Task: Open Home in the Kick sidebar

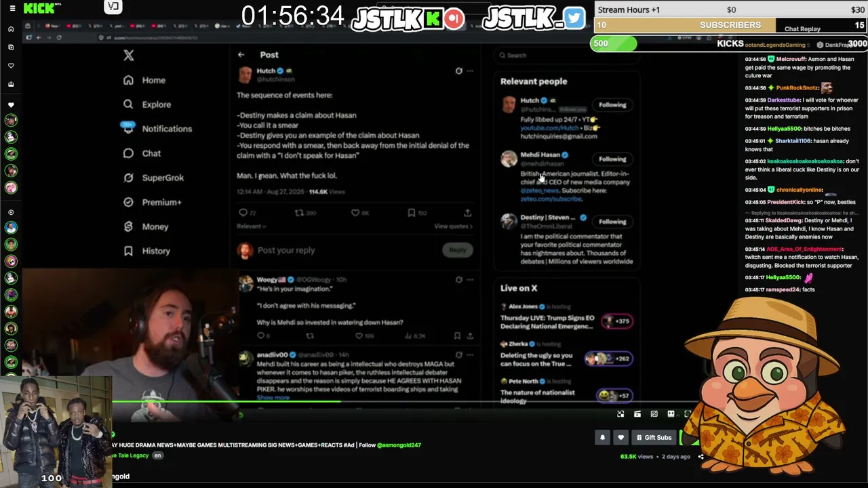Action: (x=11, y=29)
